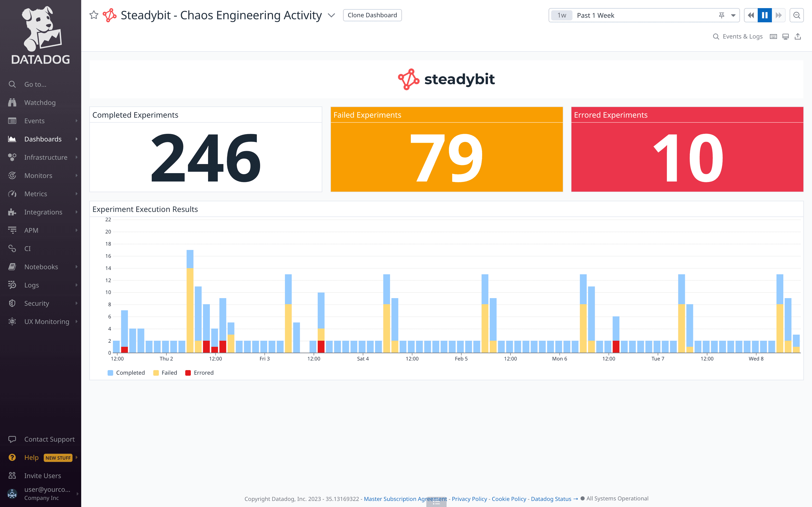The width and height of the screenshot is (812, 507).
Task: Click the Clone Dashboard button
Action: 372,15
